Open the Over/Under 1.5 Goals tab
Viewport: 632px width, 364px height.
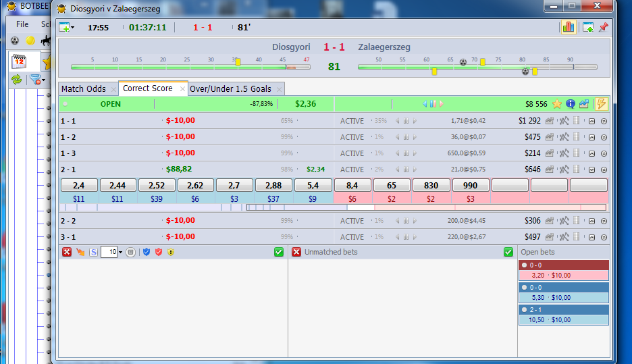coord(230,88)
